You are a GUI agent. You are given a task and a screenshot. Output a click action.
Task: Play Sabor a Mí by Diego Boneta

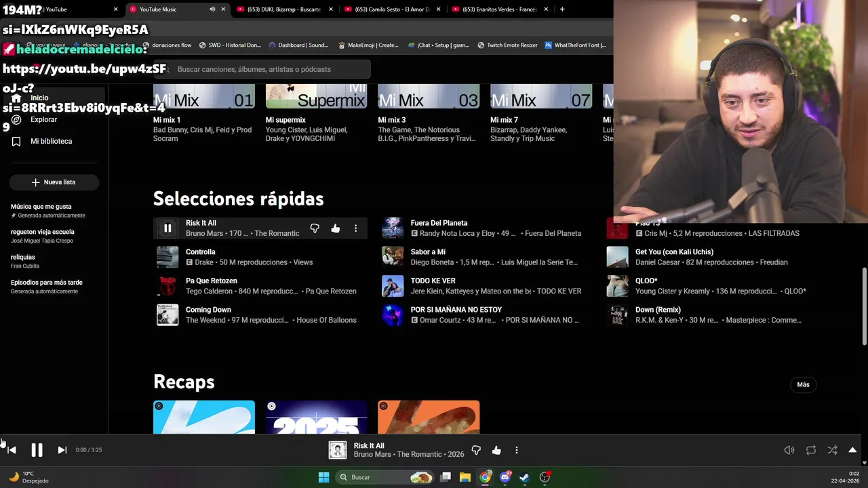393,257
